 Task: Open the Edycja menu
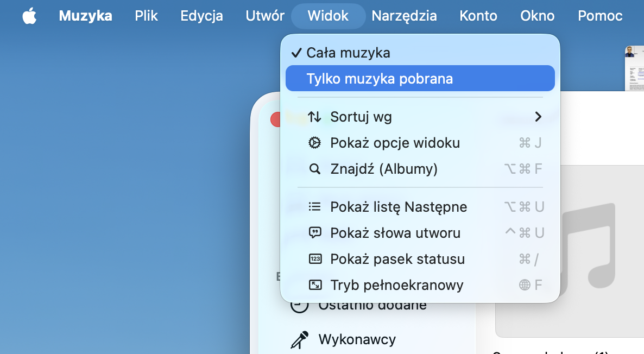point(201,16)
